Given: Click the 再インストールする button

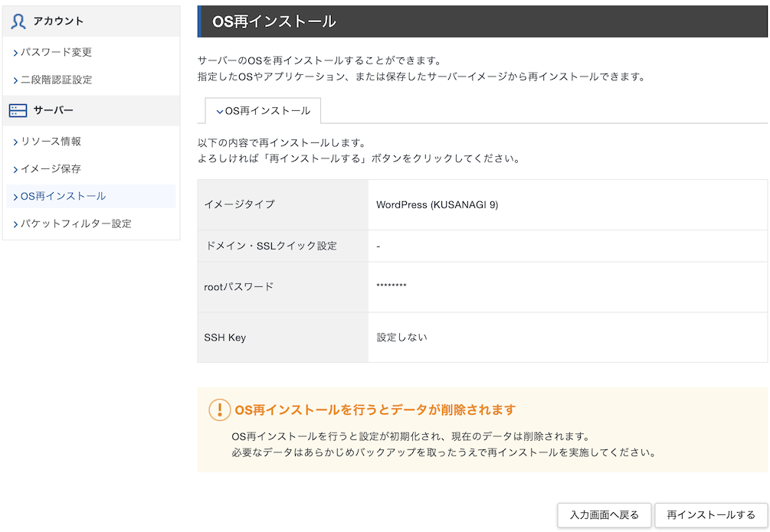Looking at the screenshot, I should click(711, 515).
